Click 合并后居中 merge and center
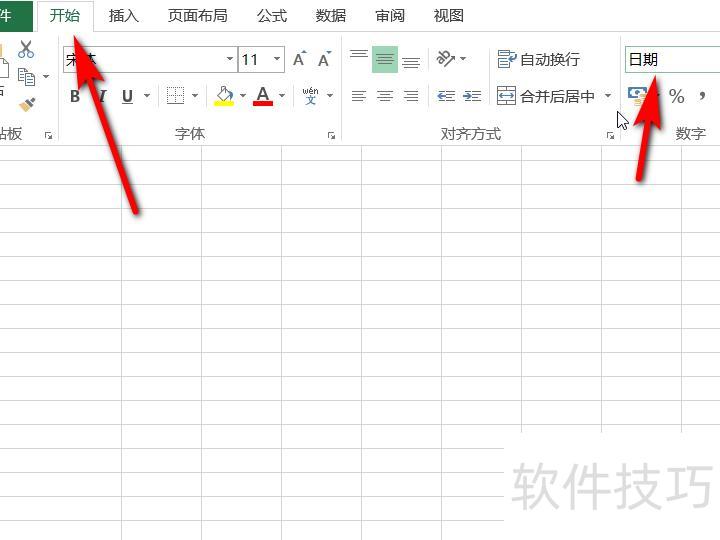Image resolution: width=720 pixels, height=540 pixels. (546, 96)
